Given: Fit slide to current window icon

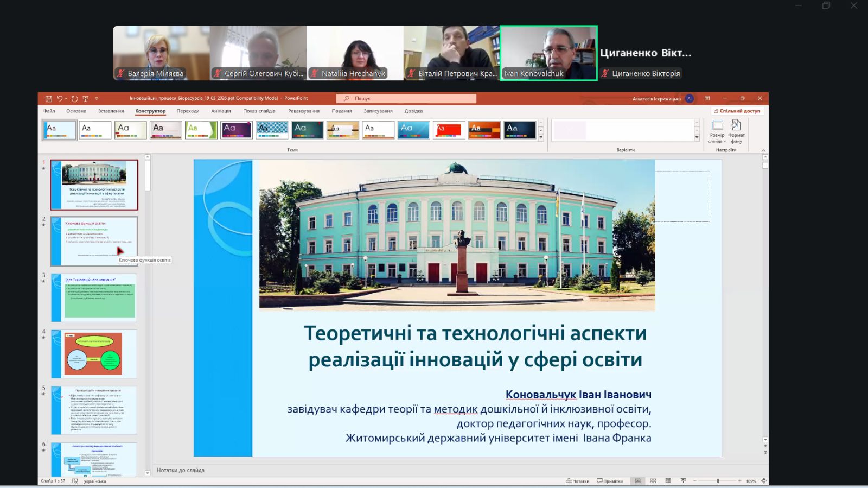Looking at the screenshot, I should coord(764,481).
